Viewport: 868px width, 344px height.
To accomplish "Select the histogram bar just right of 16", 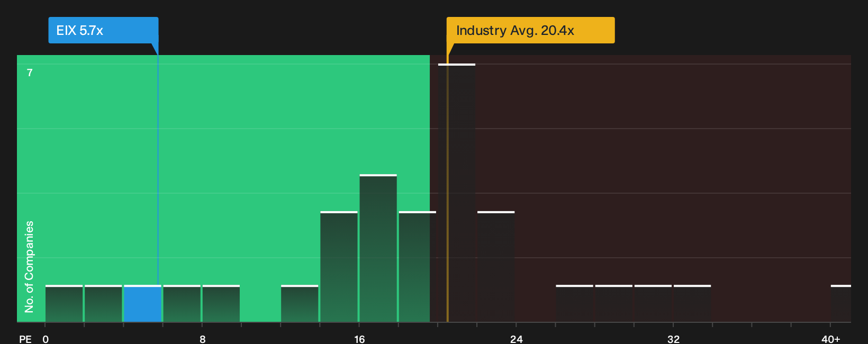I will click(x=378, y=248).
